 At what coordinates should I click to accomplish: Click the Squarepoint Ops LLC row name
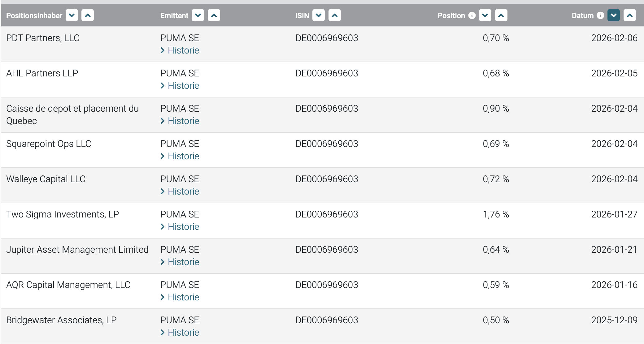click(49, 144)
